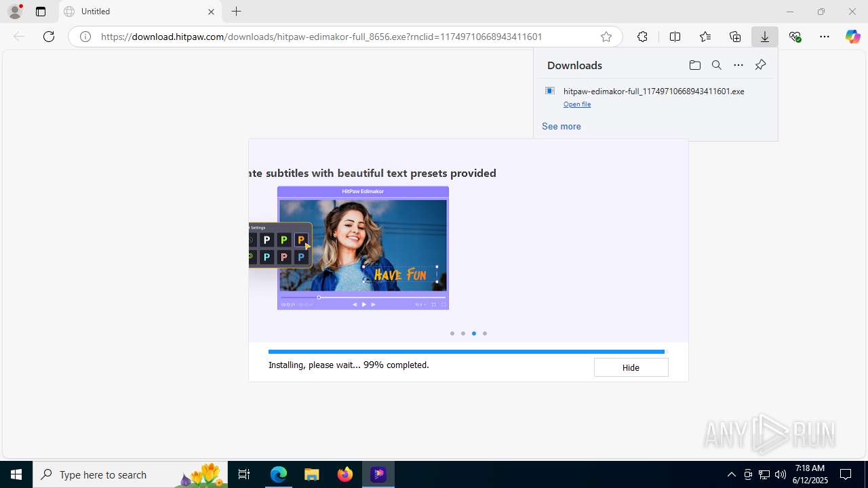
Task: Open Task View on taskbar
Action: [244, 474]
